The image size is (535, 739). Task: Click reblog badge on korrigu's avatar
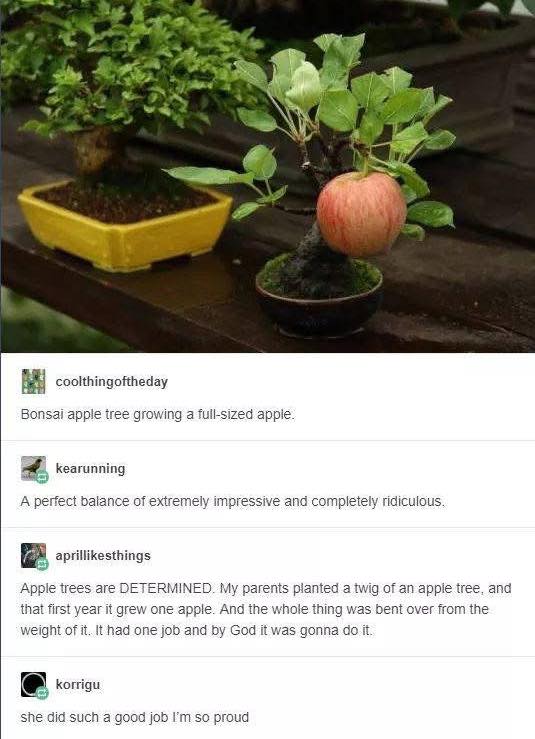42,693
